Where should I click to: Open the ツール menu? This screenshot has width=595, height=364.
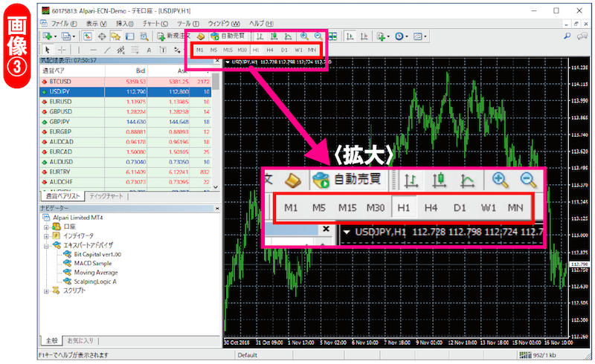click(188, 24)
